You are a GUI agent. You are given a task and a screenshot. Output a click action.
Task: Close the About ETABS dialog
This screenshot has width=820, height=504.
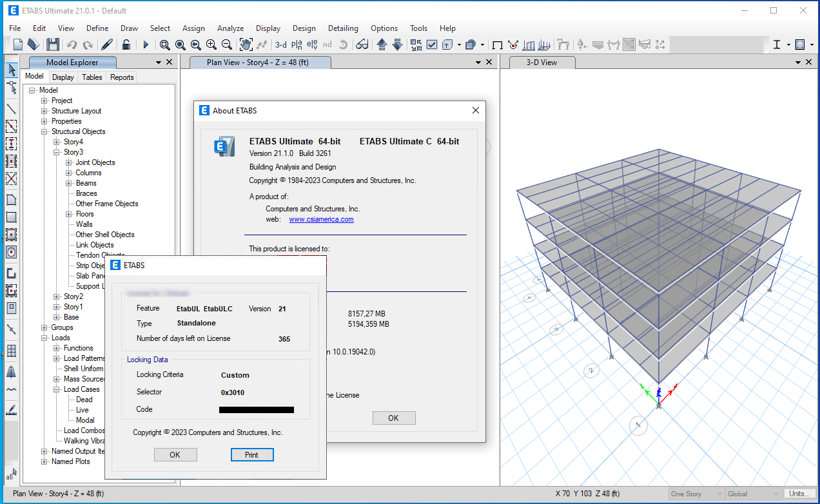[476, 110]
